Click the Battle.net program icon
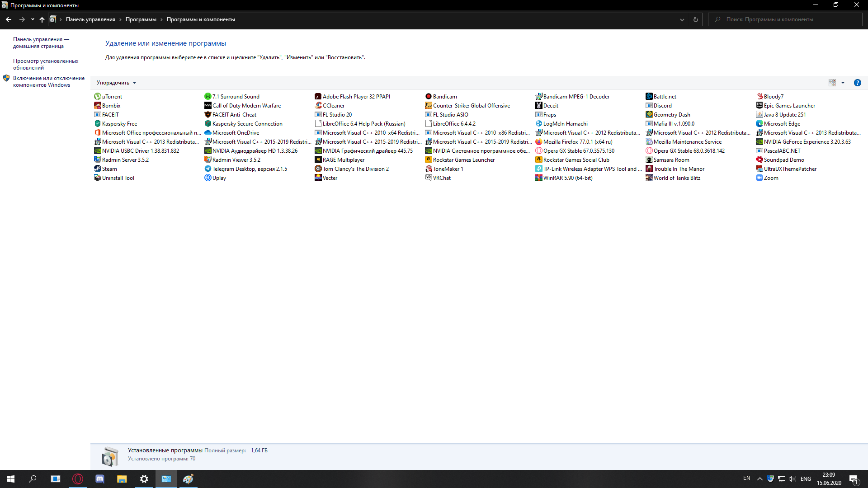This screenshot has width=868, height=488. 649,96
